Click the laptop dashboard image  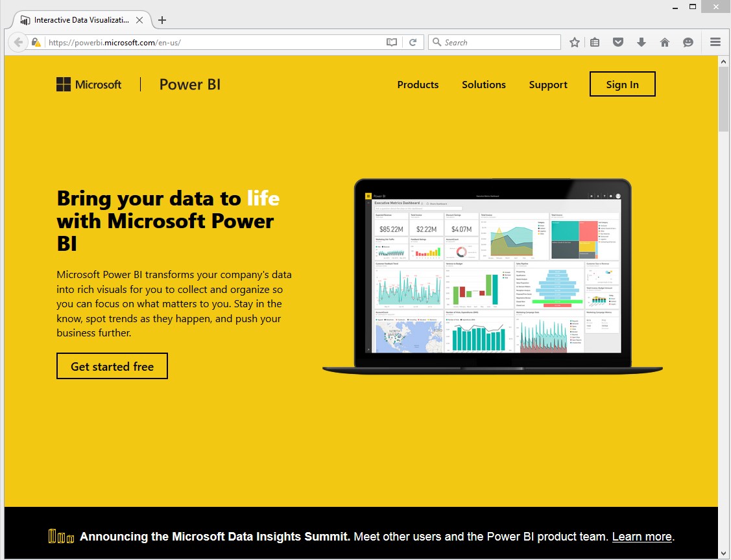pyautogui.click(x=493, y=277)
